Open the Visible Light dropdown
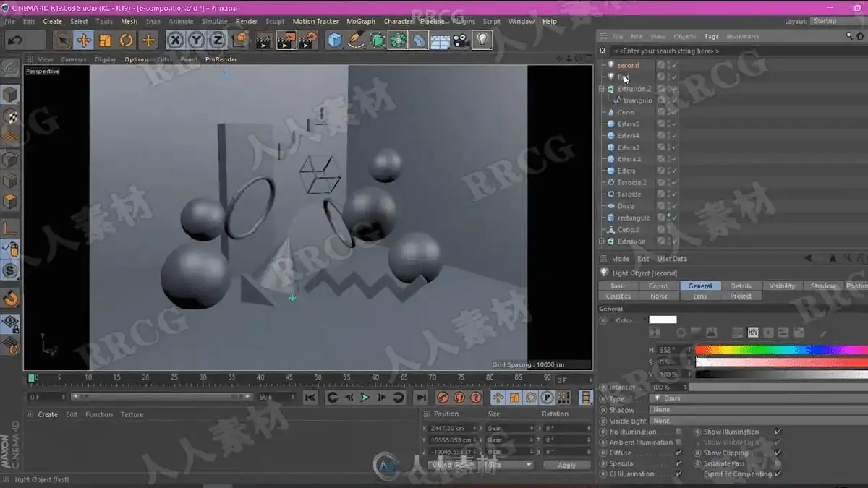 [x=758, y=421]
